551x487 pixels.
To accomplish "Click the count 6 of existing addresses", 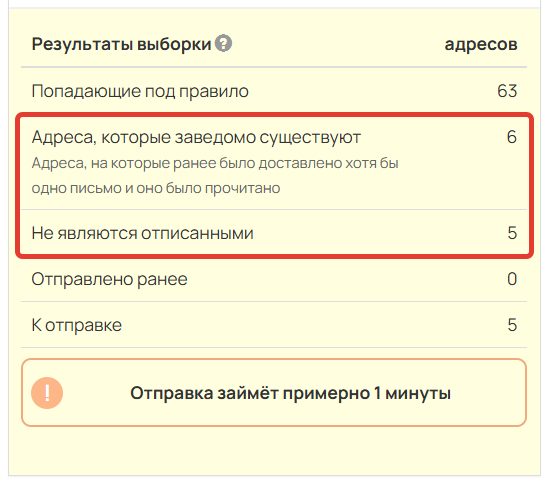I will [x=512, y=137].
